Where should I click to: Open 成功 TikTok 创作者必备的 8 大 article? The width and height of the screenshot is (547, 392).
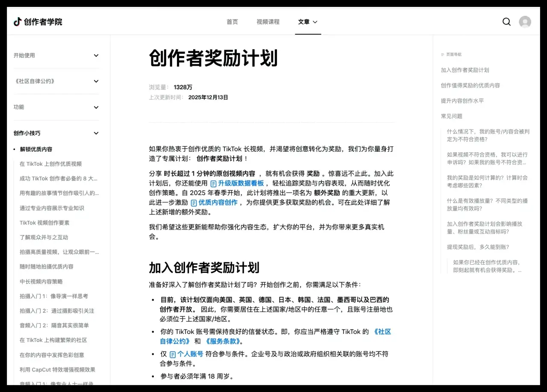pyautogui.click(x=59, y=179)
